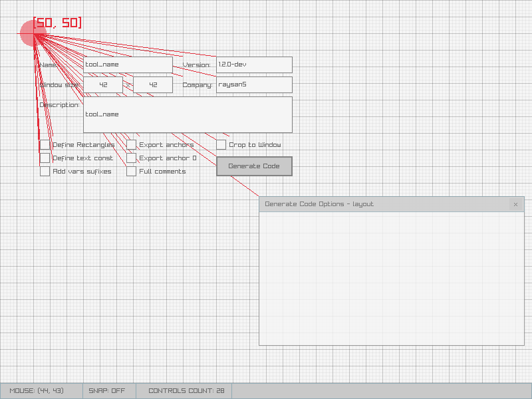Viewport: 532px width, 399px height.
Task: Enable the Export anchors checkbox
Action: [x=132, y=145]
